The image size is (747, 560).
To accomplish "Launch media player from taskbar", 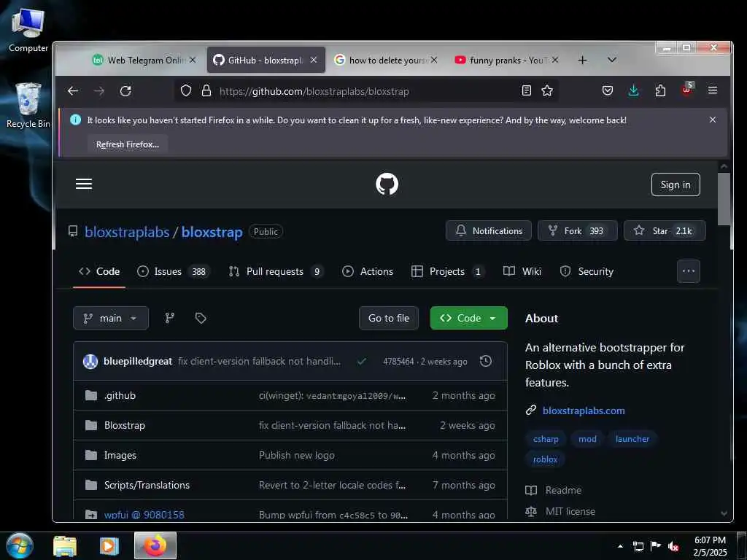I will pos(109,546).
